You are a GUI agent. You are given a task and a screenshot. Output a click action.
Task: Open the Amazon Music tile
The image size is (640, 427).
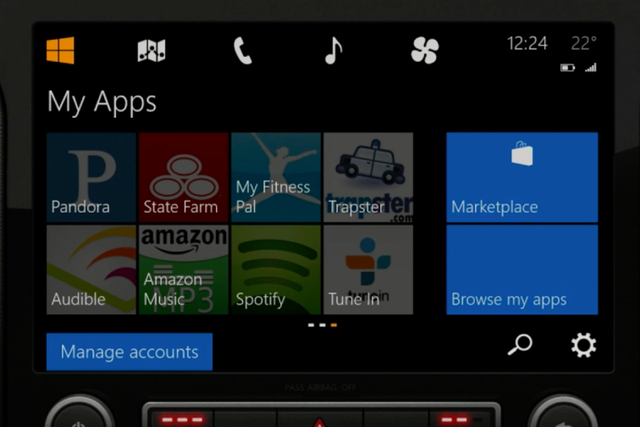click(x=184, y=269)
